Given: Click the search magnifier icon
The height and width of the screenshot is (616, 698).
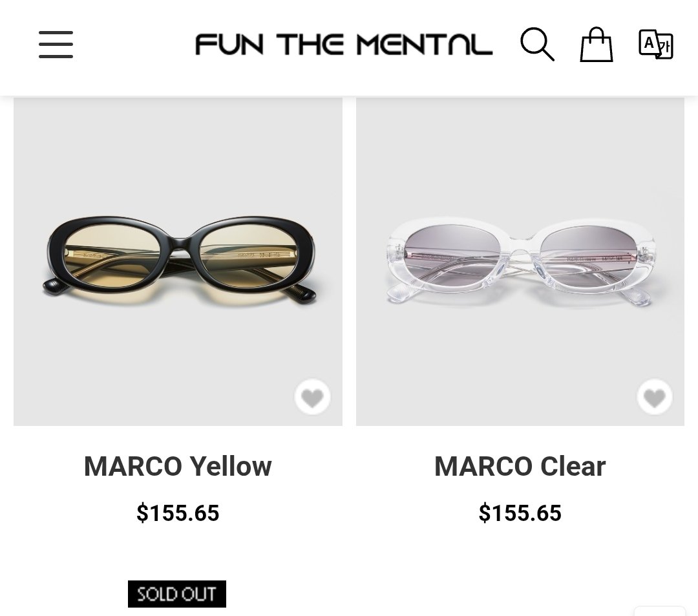Looking at the screenshot, I should point(537,45).
